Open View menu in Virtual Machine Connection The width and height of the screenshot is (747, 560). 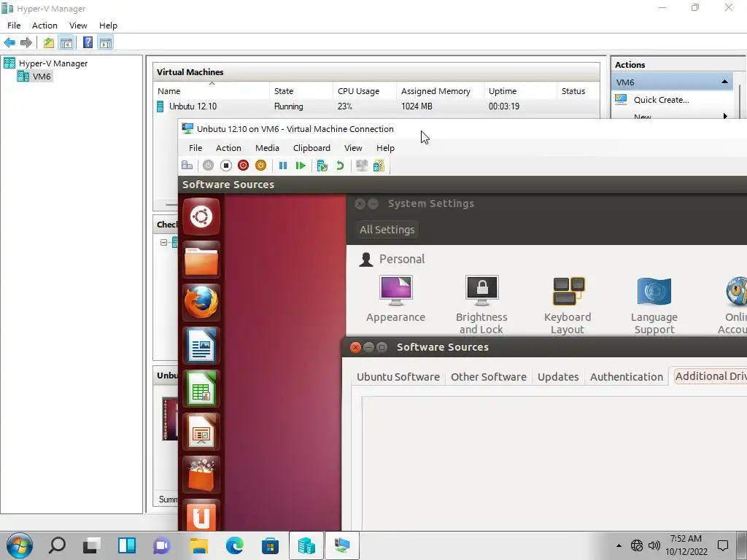[x=353, y=148]
